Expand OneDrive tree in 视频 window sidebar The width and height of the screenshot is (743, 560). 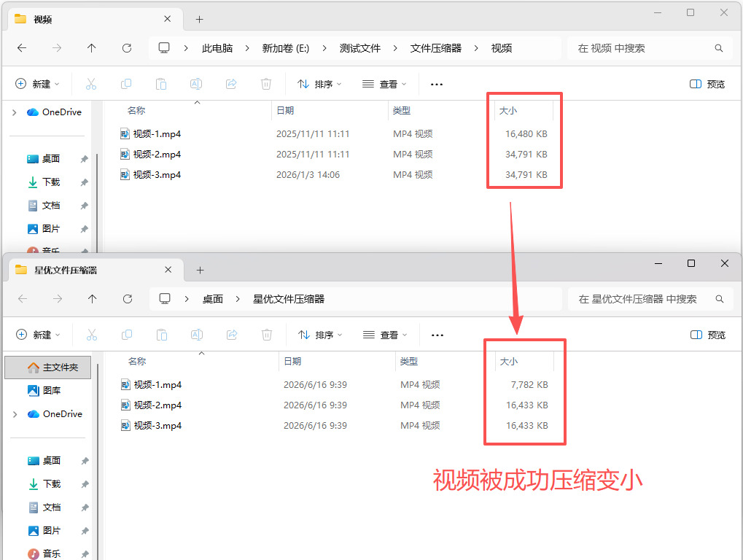[x=14, y=112]
